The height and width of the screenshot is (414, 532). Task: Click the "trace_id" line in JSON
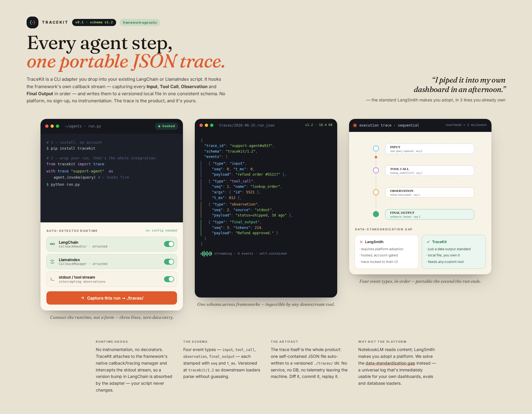[239, 146]
